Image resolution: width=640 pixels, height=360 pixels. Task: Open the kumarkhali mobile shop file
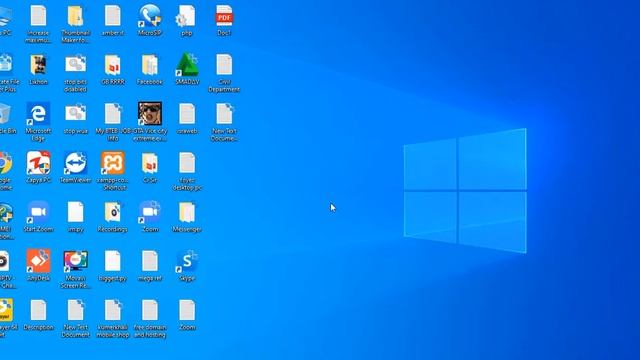pyautogui.click(x=113, y=318)
